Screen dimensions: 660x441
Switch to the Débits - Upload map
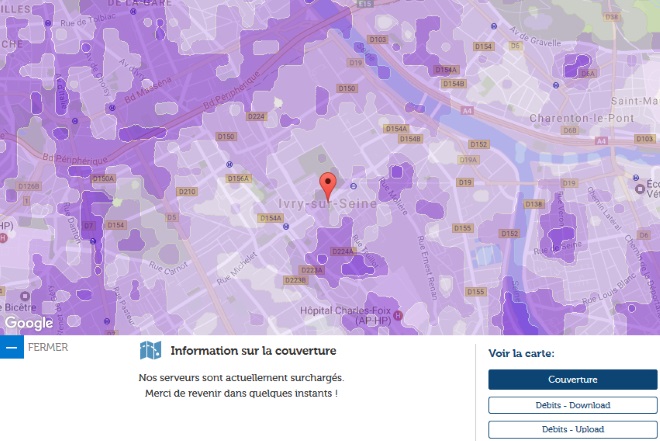[x=572, y=430]
